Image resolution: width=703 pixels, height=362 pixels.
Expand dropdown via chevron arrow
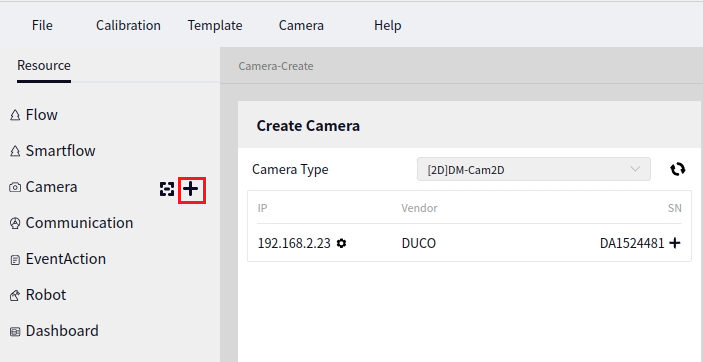635,169
